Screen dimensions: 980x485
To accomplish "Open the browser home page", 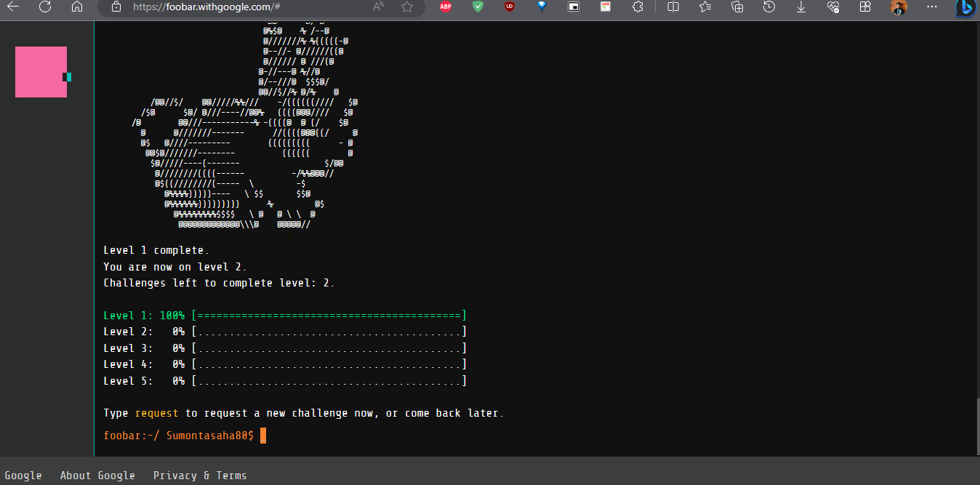I will [x=77, y=7].
